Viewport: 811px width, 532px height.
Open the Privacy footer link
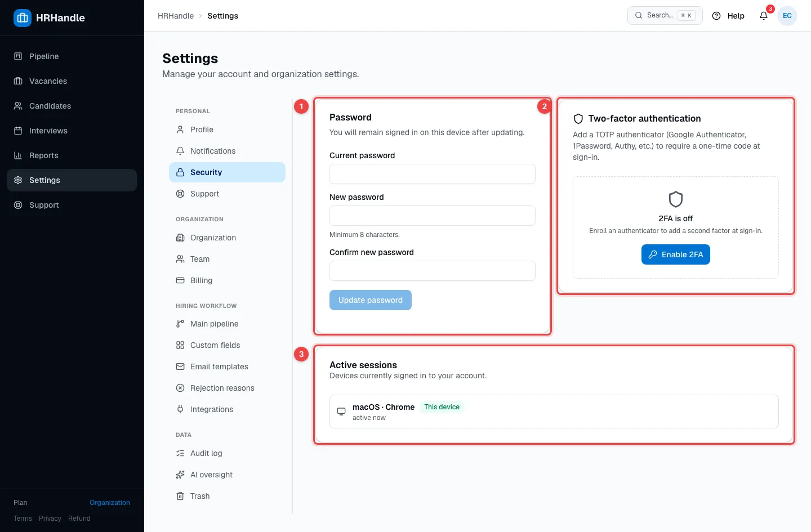50,518
